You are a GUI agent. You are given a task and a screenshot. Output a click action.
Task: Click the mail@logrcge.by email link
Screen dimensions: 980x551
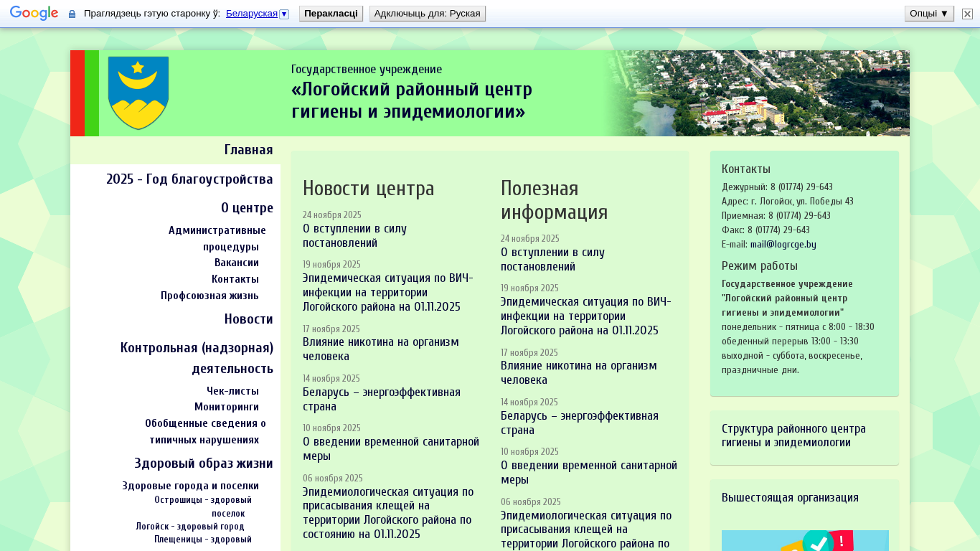(783, 245)
